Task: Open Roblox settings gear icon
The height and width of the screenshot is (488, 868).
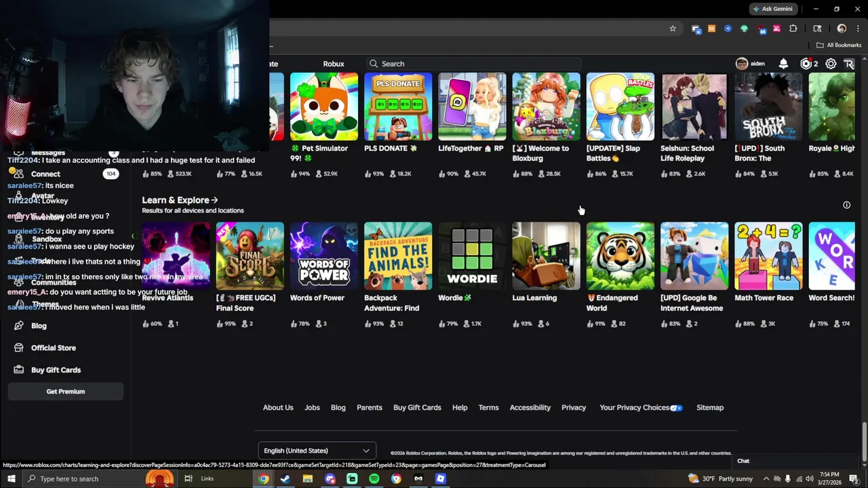Action: [831, 64]
